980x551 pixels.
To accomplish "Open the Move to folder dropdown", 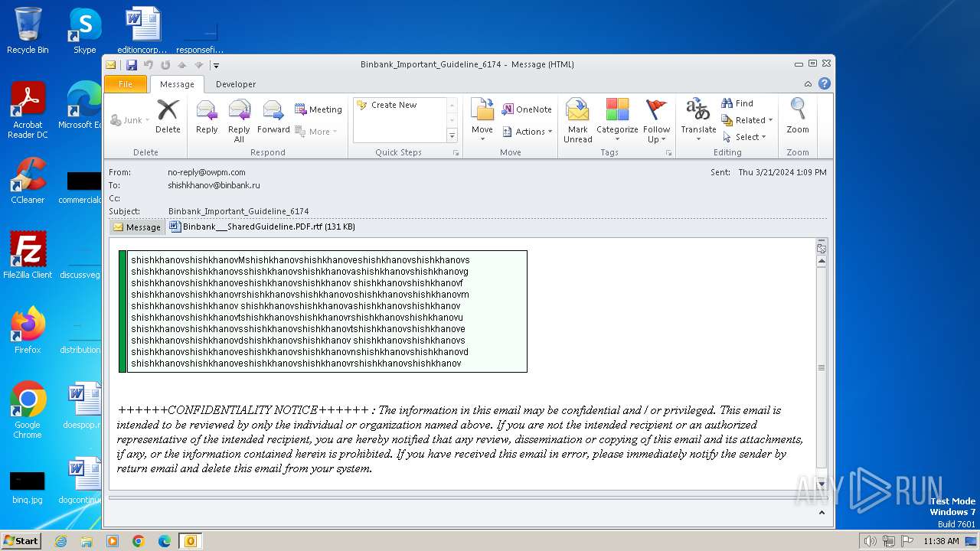I will point(482,121).
